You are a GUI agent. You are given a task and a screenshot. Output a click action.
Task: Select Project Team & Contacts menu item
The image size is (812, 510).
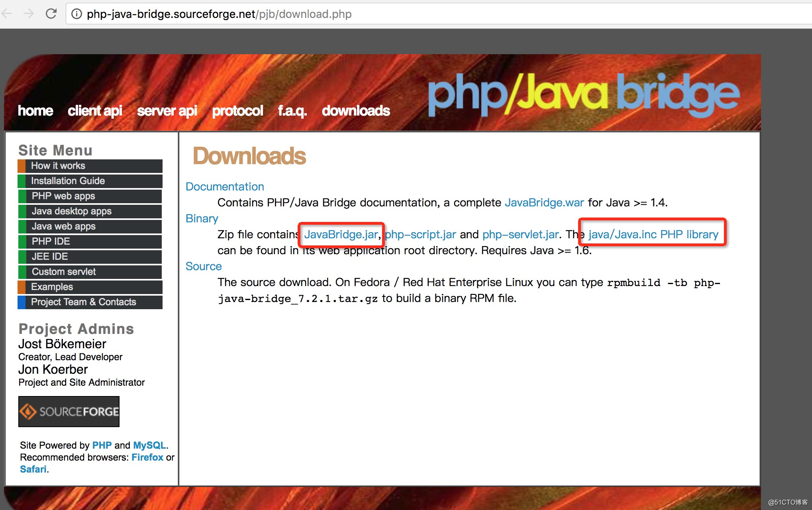coord(90,302)
